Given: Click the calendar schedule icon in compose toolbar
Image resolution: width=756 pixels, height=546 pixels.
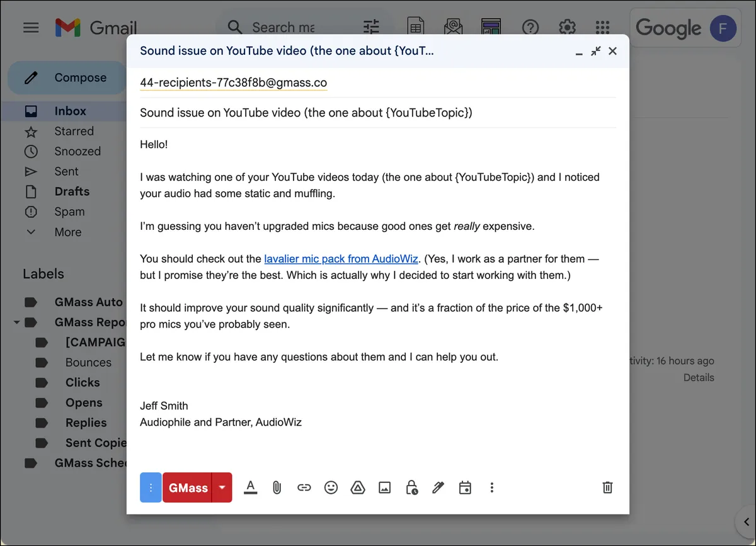Looking at the screenshot, I should pos(465,487).
